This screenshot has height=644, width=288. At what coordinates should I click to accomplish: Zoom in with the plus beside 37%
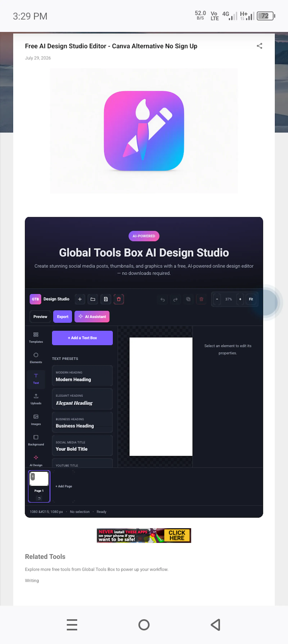point(240,299)
